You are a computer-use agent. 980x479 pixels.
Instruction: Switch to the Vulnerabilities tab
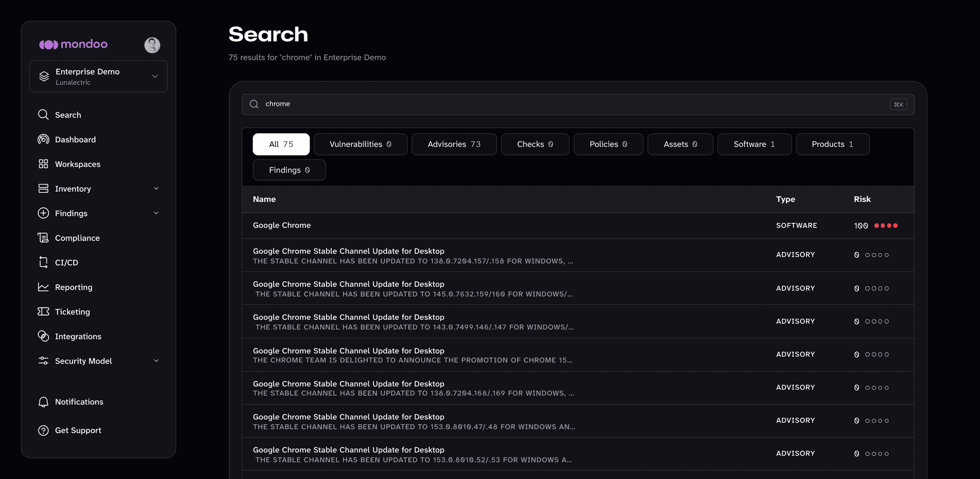(360, 144)
